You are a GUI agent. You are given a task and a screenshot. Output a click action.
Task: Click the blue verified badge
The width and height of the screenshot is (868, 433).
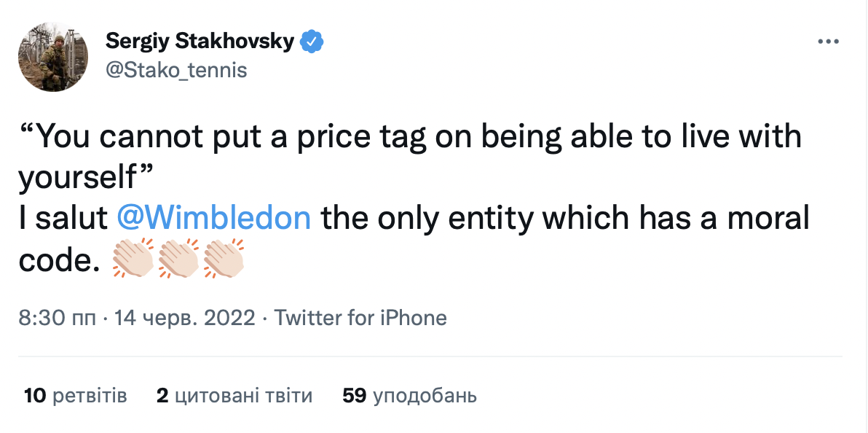312,42
